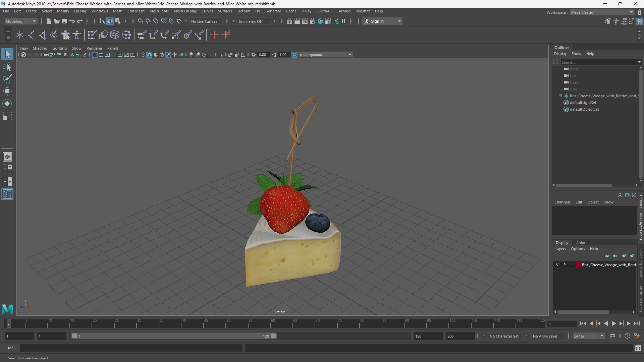The width and height of the screenshot is (644, 362).
Task: Open the Modeling menu set dropdown
Action: (x=21, y=21)
